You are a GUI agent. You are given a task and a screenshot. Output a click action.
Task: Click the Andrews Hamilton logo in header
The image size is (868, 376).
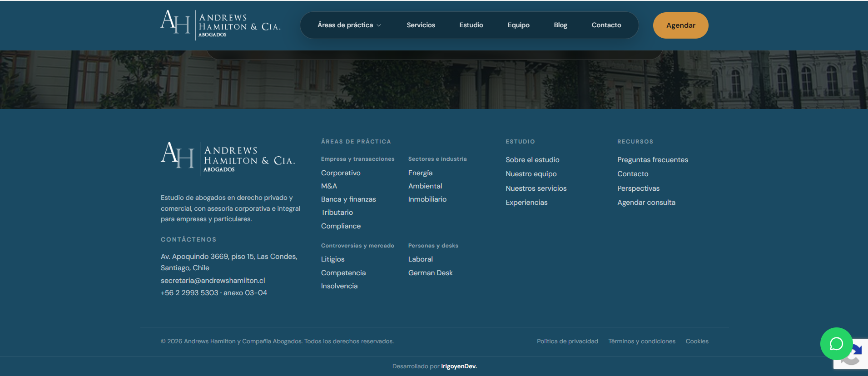[221, 25]
